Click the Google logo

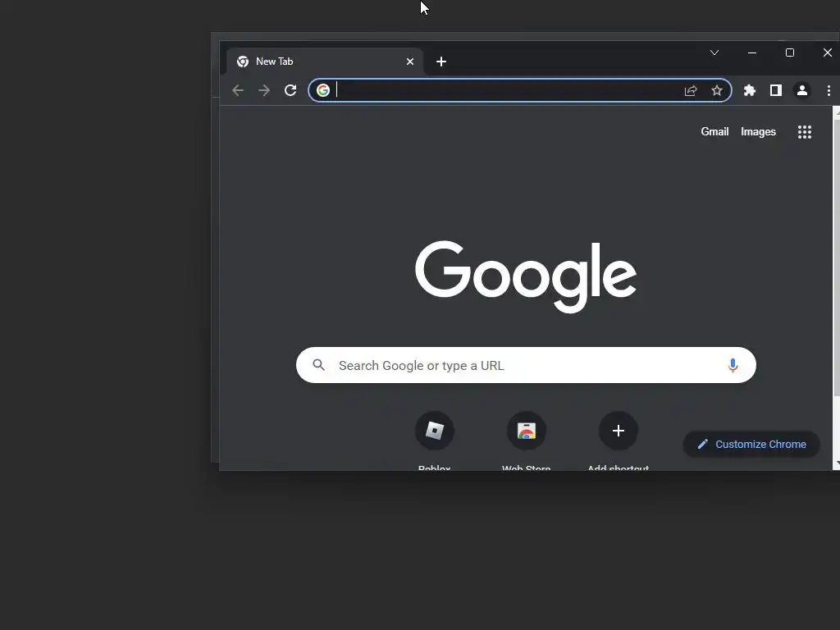[526, 276]
